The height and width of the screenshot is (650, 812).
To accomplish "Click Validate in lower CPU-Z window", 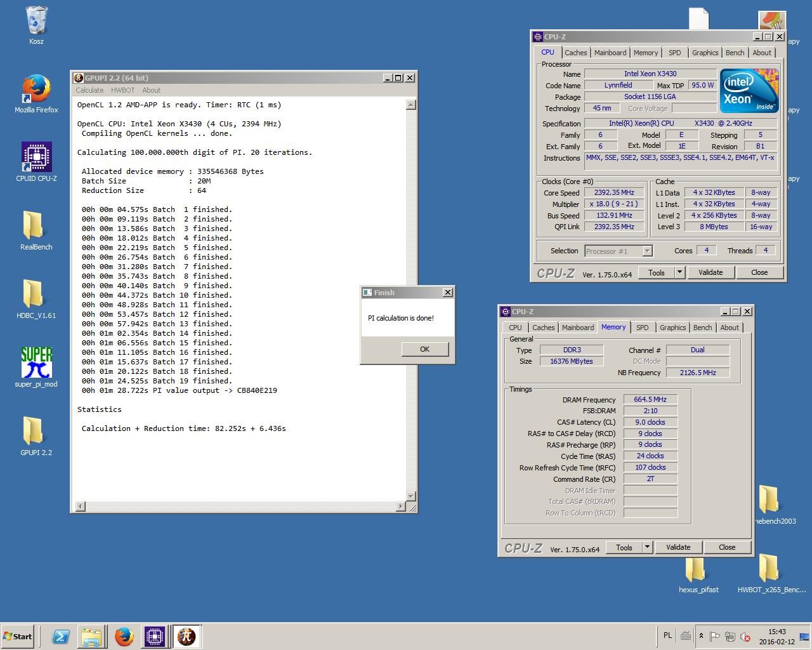I will [x=678, y=547].
